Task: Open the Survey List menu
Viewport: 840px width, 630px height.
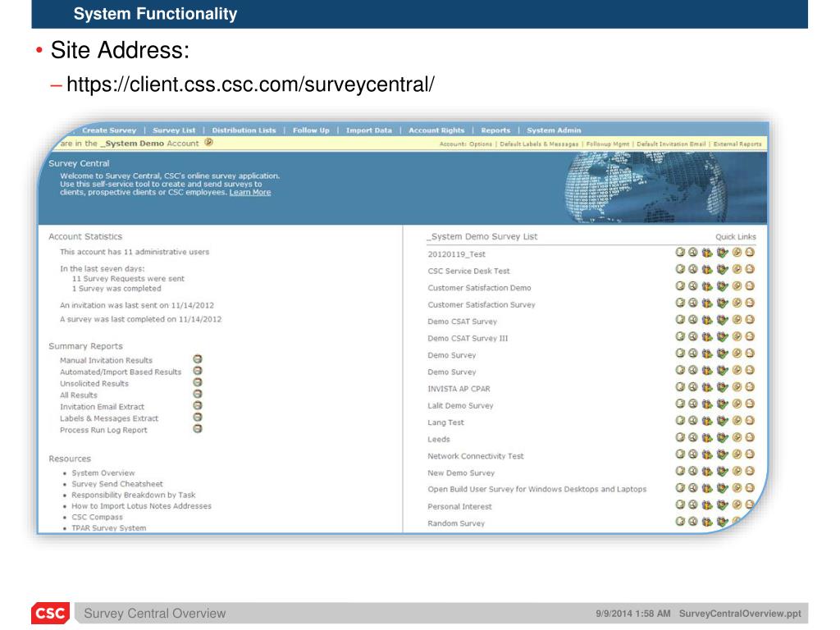Action: click(174, 130)
